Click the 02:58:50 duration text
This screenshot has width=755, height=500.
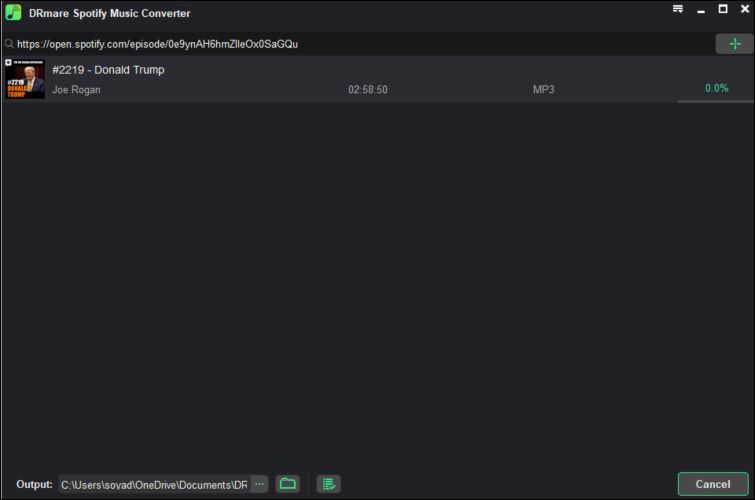(x=367, y=90)
